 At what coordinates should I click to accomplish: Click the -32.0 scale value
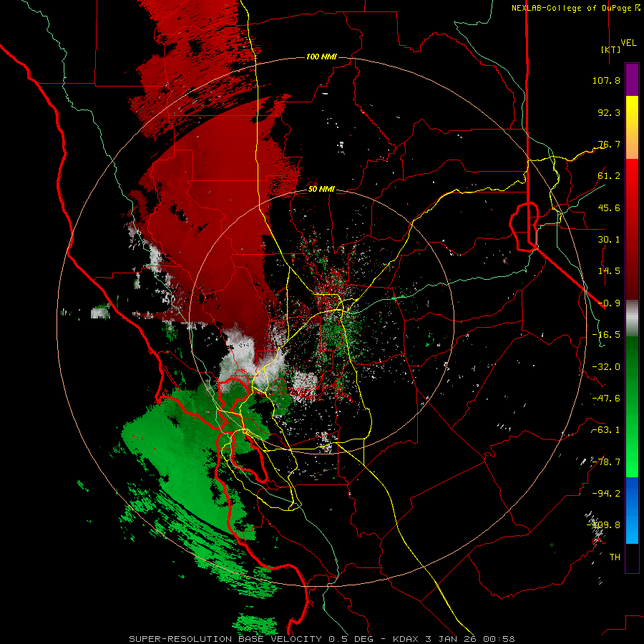coord(606,367)
